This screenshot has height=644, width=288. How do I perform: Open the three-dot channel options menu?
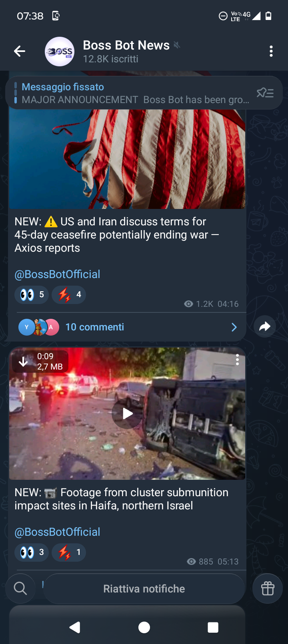pyautogui.click(x=271, y=51)
